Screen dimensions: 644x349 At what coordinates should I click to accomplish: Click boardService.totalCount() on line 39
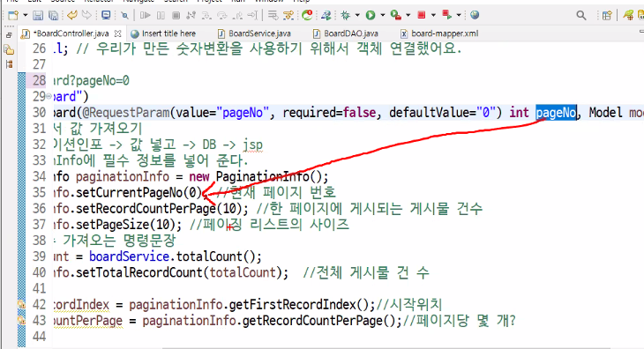pyautogui.click(x=176, y=256)
